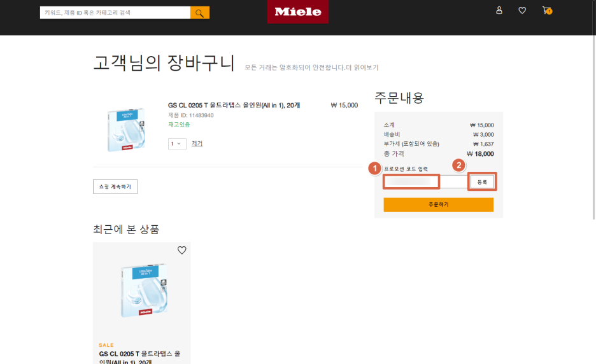Open the shopping cart icon
This screenshot has height=364, width=596.
(547, 10)
